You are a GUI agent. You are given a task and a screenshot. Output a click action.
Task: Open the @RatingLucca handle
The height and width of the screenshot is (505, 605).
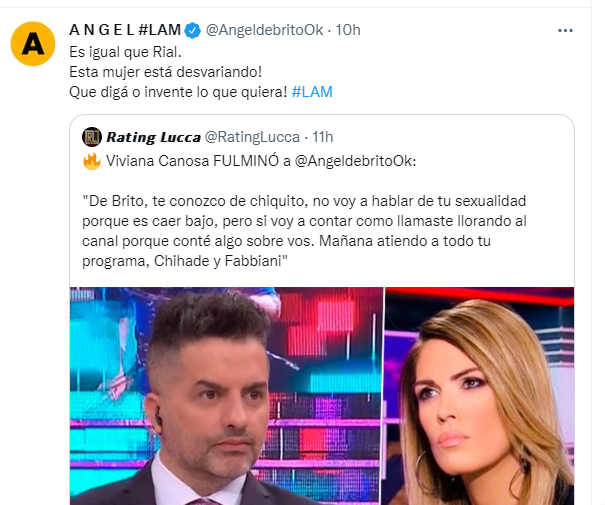point(252,137)
